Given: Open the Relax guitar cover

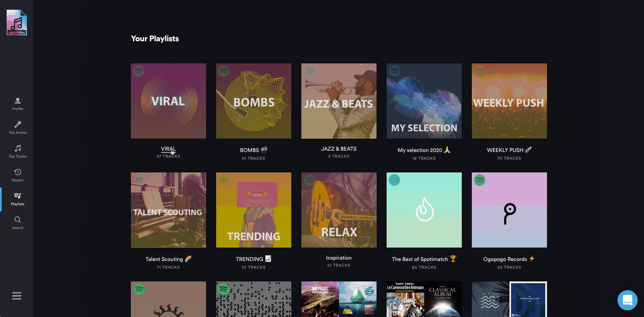Looking at the screenshot, I should [339, 210].
